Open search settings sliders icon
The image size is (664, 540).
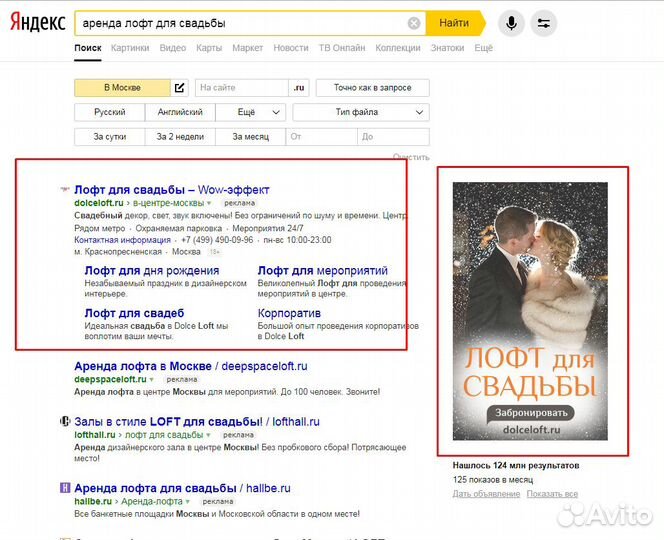tap(543, 23)
